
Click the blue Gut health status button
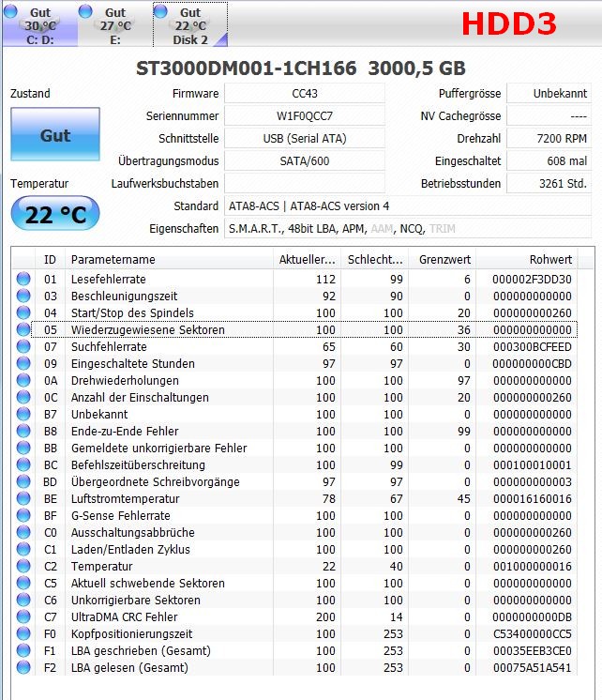pos(55,134)
